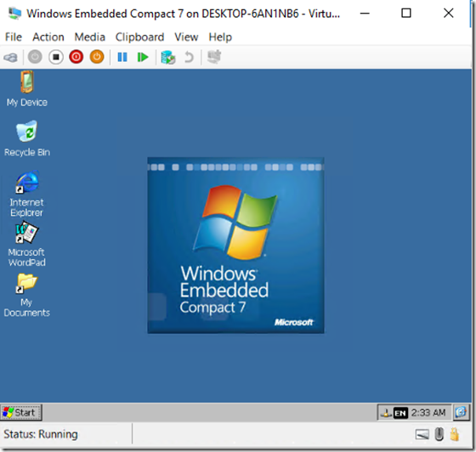Select the Microsoft WordPad shortcut
The image size is (476, 452).
[26, 244]
